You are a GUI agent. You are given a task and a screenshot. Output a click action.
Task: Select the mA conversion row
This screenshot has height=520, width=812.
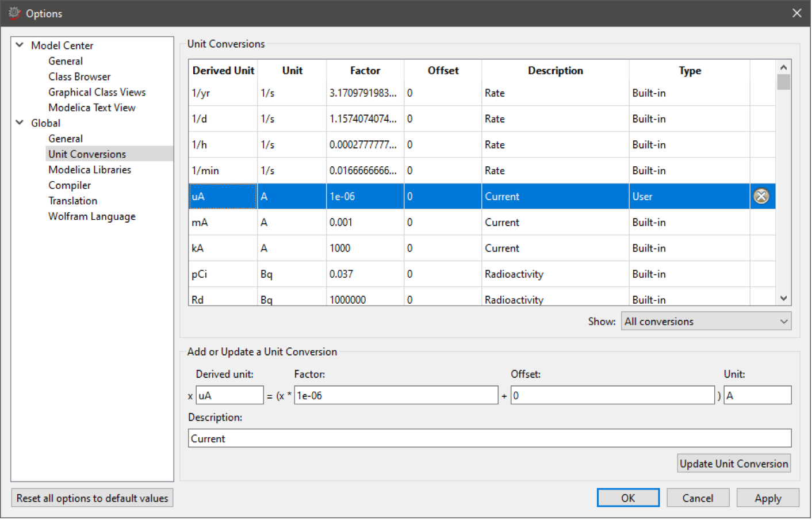[x=482, y=223]
